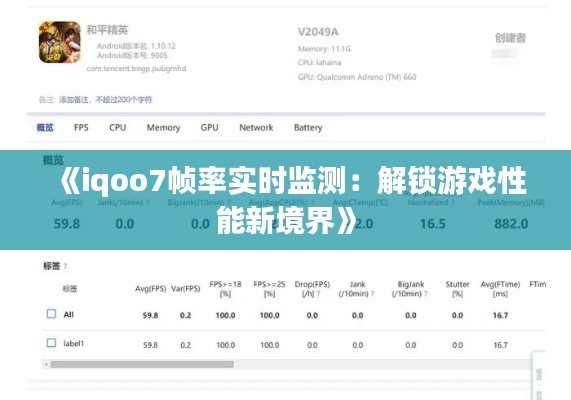Click the horizontal table scrollbar thumb
Screen dimensions: 571x400
142,364
